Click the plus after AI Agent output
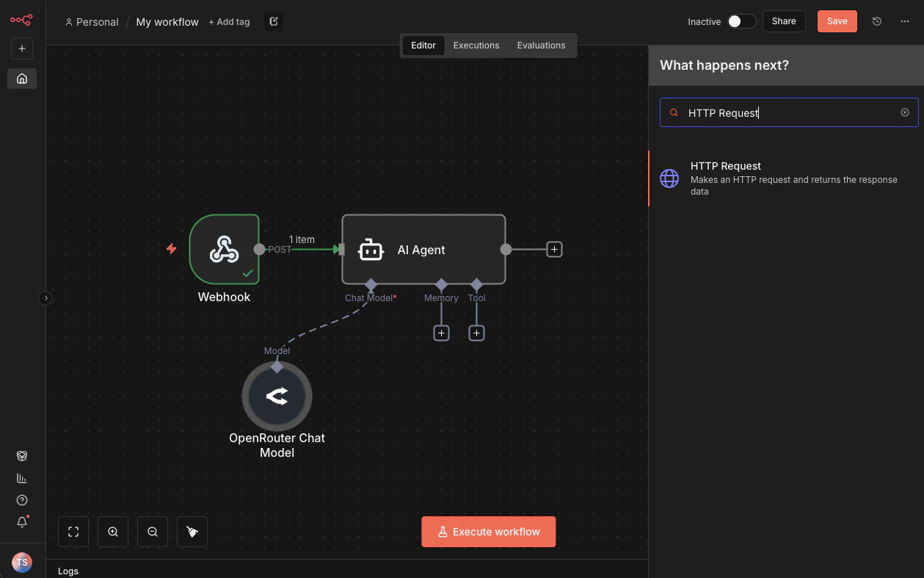Image resolution: width=924 pixels, height=578 pixels. click(555, 250)
